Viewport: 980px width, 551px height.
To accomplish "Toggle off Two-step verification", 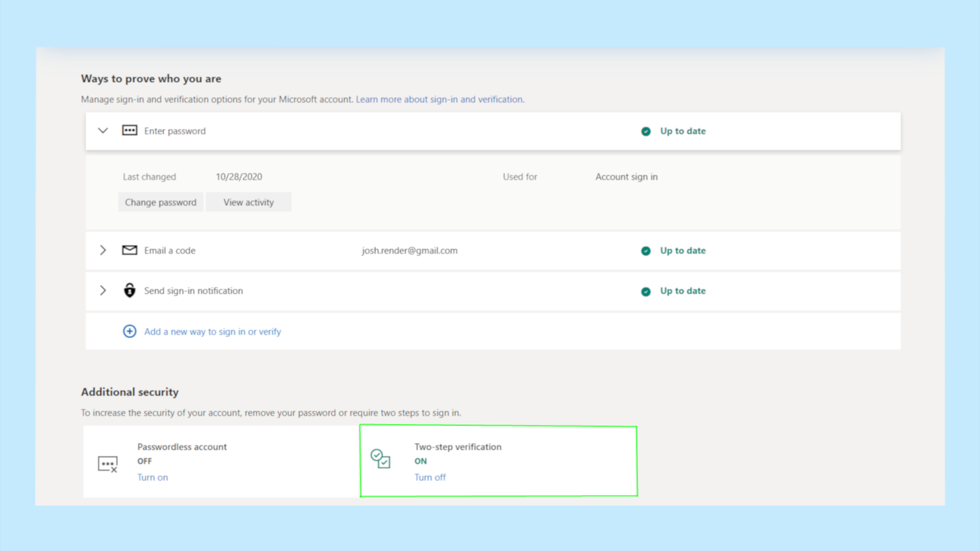I will point(430,477).
